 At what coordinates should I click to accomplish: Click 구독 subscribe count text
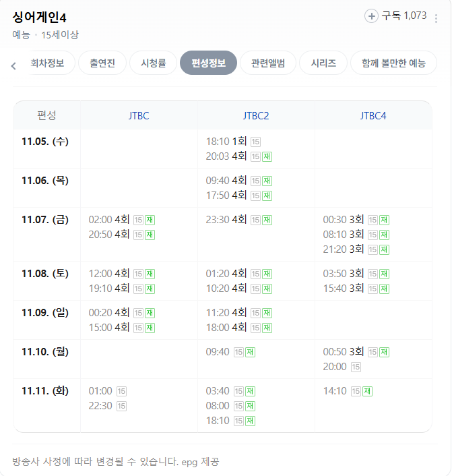pyautogui.click(x=404, y=16)
